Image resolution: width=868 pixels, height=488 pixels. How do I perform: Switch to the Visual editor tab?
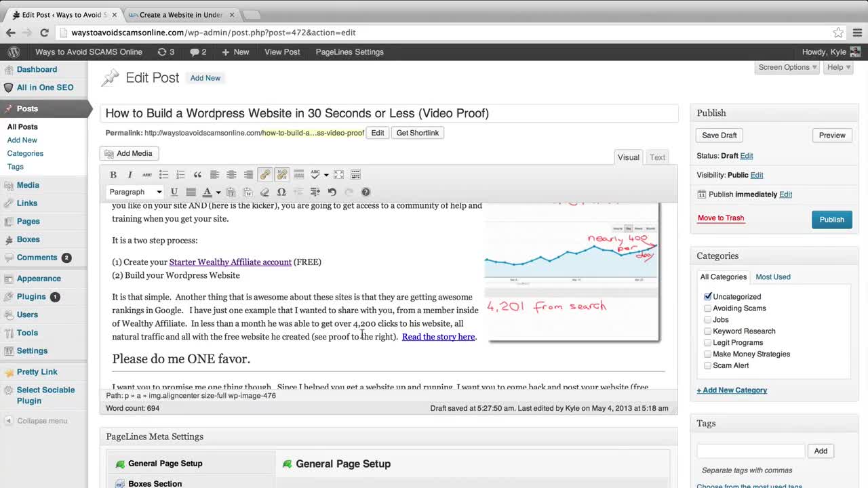[x=628, y=157]
